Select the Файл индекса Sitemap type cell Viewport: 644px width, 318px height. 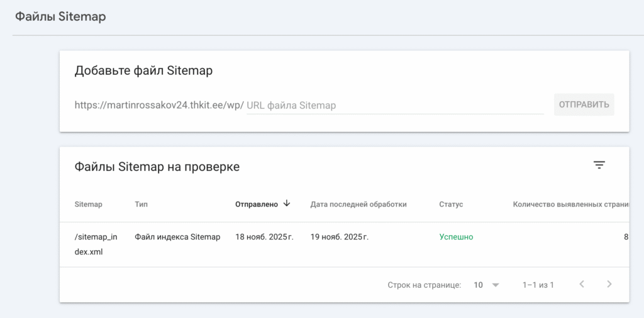point(177,237)
